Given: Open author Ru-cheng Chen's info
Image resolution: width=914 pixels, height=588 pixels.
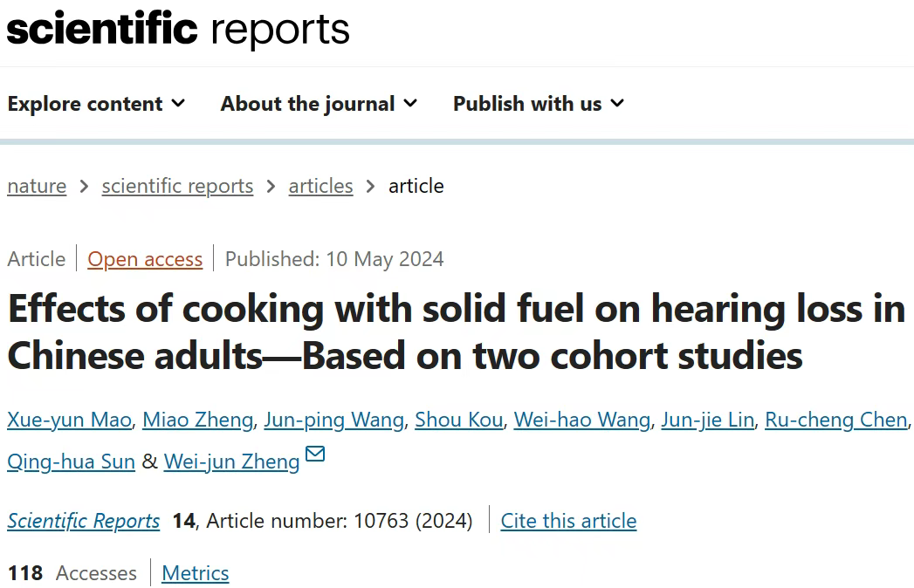Looking at the screenshot, I should (x=836, y=420).
